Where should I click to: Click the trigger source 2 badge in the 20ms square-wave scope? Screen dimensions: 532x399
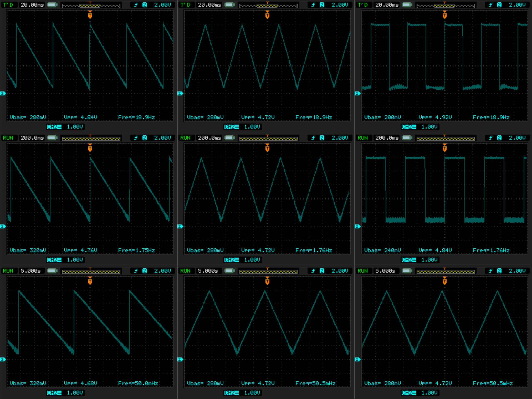tap(499, 5)
